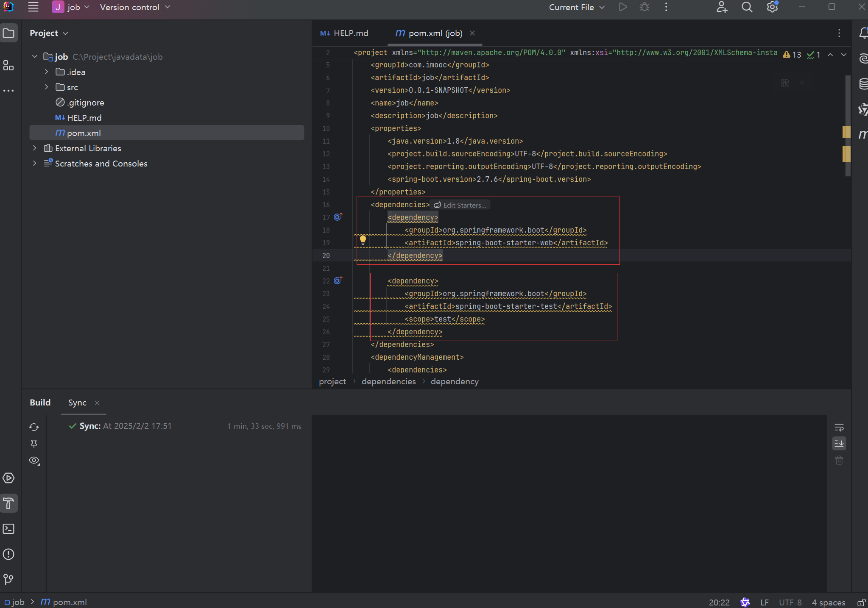Open editor tabs options menu

coord(839,33)
